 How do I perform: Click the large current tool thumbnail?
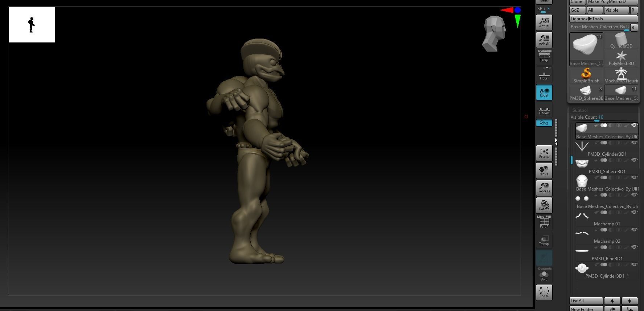(586, 49)
